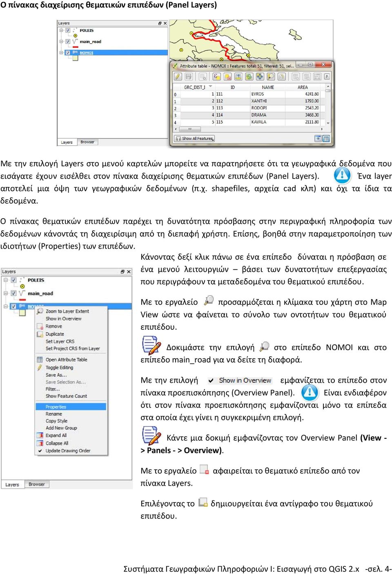The height and width of the screenshot is (574, 392).
Task: Collapse the POLEIS layer tree beside the map
Action: 61,30
